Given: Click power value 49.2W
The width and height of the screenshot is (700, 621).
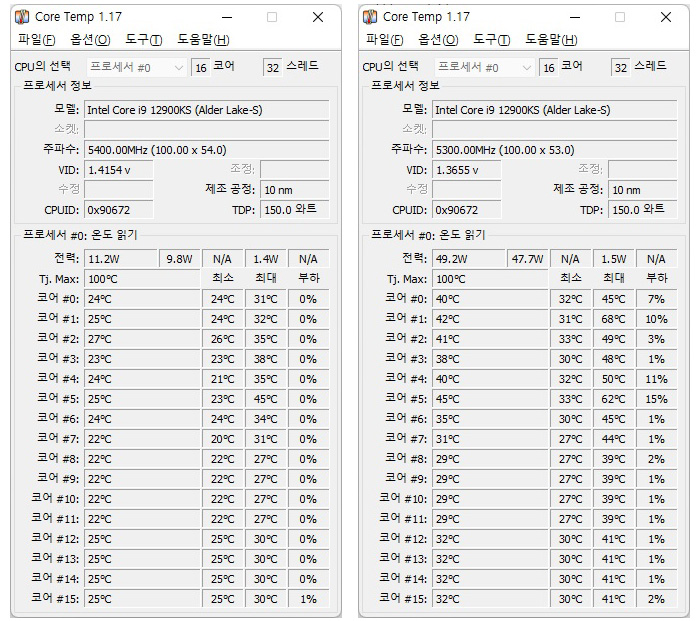Looking at the screenshot, I should tap(468, 259).
